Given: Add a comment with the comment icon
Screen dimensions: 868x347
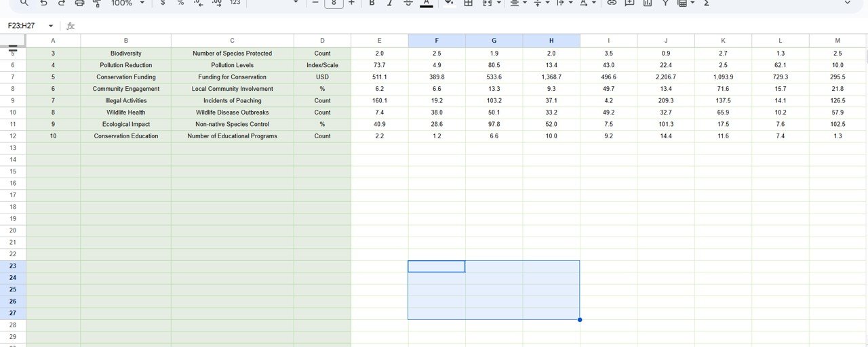Looking at the screenshot, I should [629, 3].
